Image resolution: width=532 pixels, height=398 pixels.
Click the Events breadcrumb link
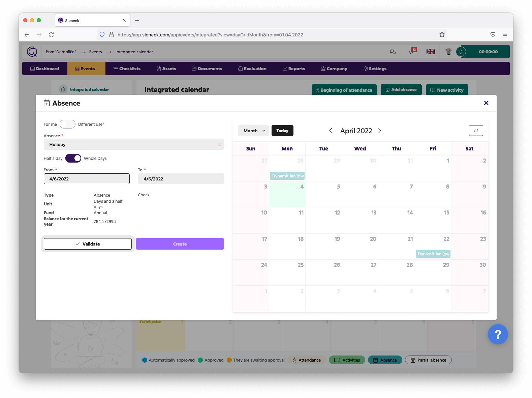pos(95,52)
